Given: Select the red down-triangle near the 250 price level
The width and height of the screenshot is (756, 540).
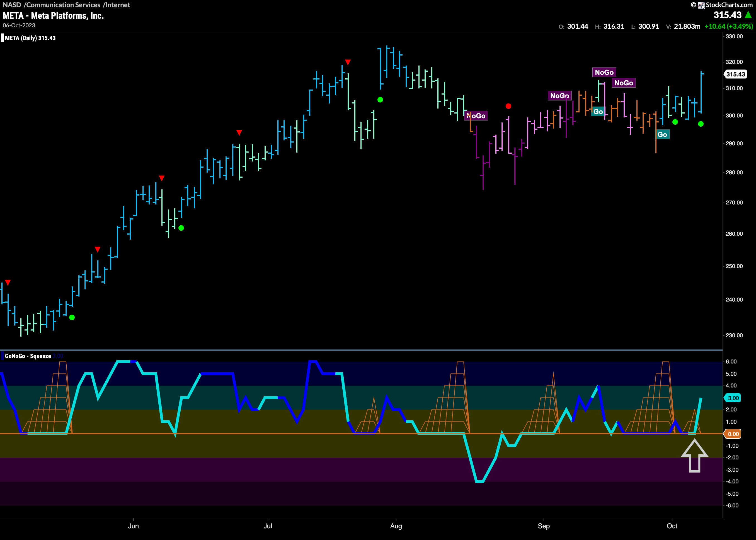Looking at the screenshot, I should click(97, 249).
